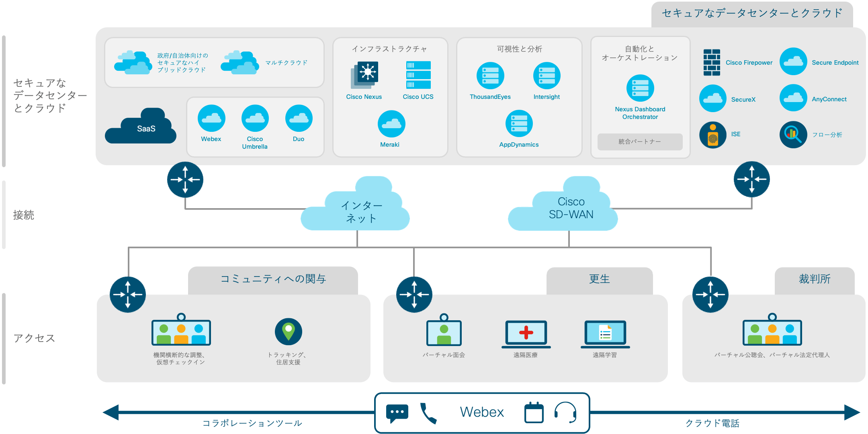Viewport: 868px width, 434px height.
Task: Click left-side セキュアなデータセンターとクラウド label
Action: click(50, 96)
